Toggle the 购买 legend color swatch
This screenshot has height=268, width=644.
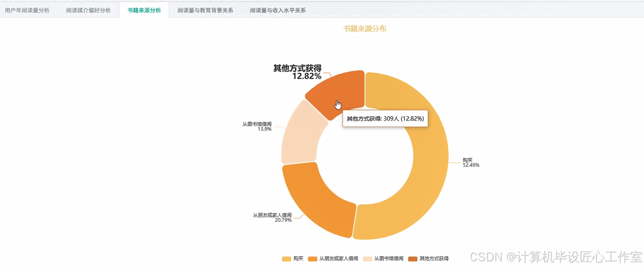coord(287,259)
